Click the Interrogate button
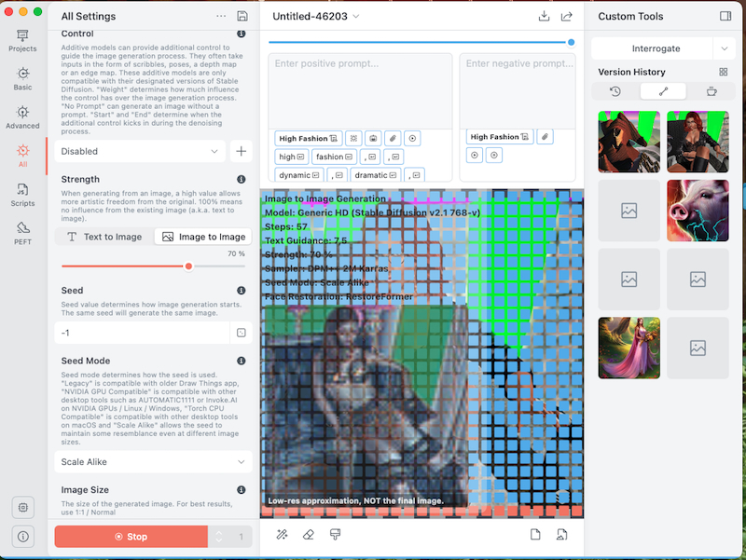Image resolution: width=746 pixels, height=560 pixels. tap(654, 48)
